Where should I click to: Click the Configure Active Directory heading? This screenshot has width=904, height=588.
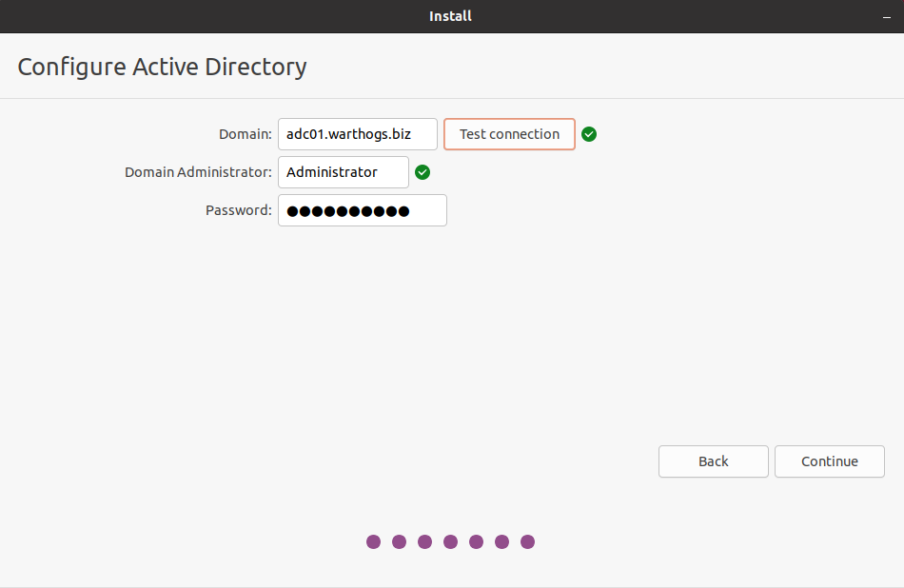(163, 67)
